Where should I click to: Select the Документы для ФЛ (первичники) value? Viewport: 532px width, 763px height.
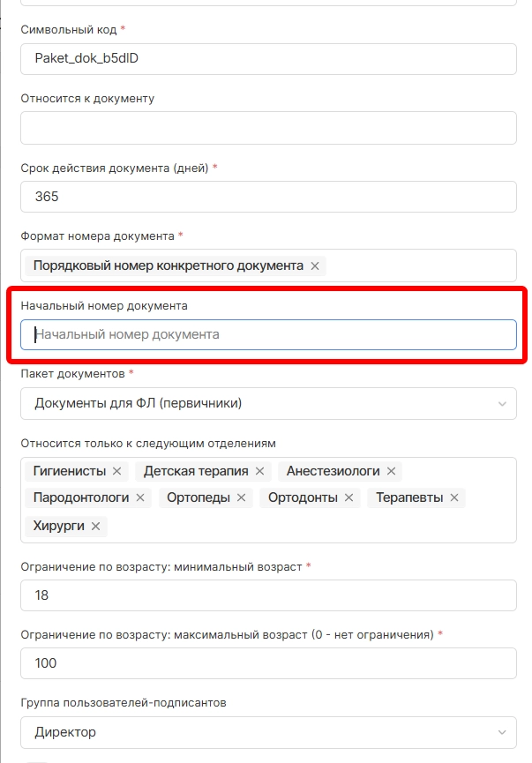(x=139, y=404)
